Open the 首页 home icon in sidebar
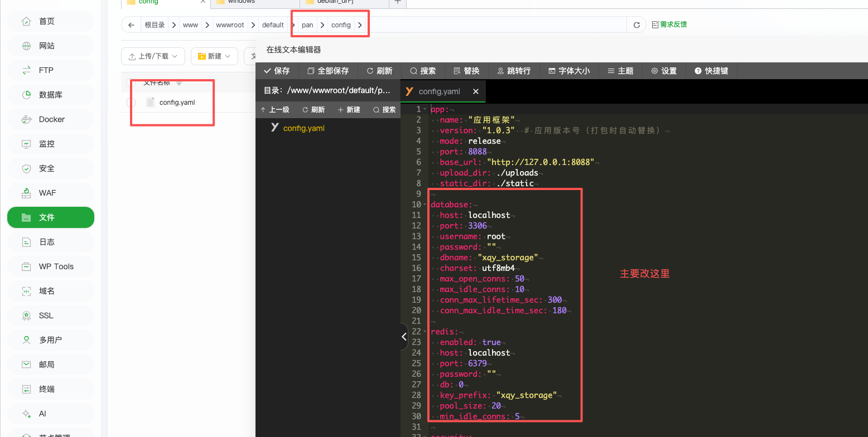 click(26, 21)
